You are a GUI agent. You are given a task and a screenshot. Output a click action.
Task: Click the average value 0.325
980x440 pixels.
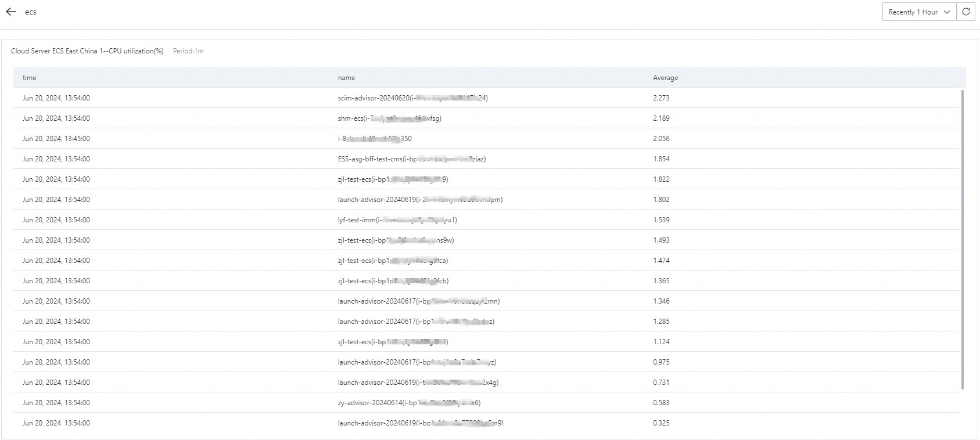pos(661,423)
